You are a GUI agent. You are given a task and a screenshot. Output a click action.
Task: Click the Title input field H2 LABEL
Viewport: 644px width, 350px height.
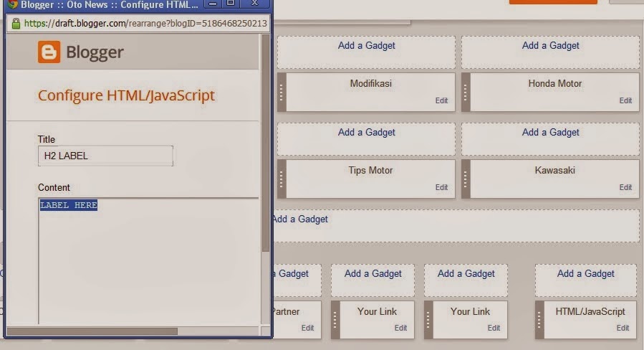(105, 156)
